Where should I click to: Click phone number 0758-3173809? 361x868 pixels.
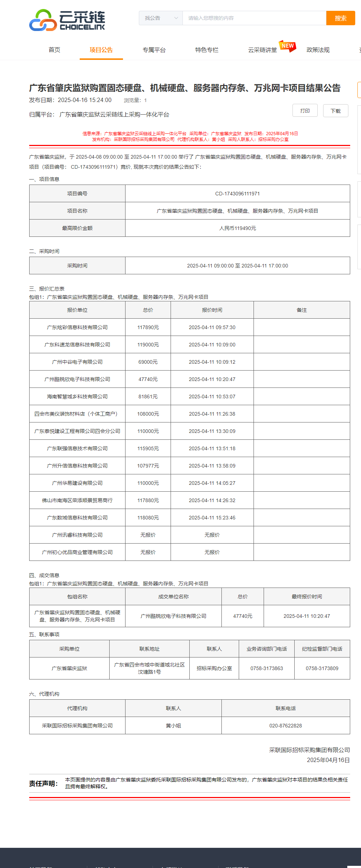pyautogui.click(x=322, y=668)
